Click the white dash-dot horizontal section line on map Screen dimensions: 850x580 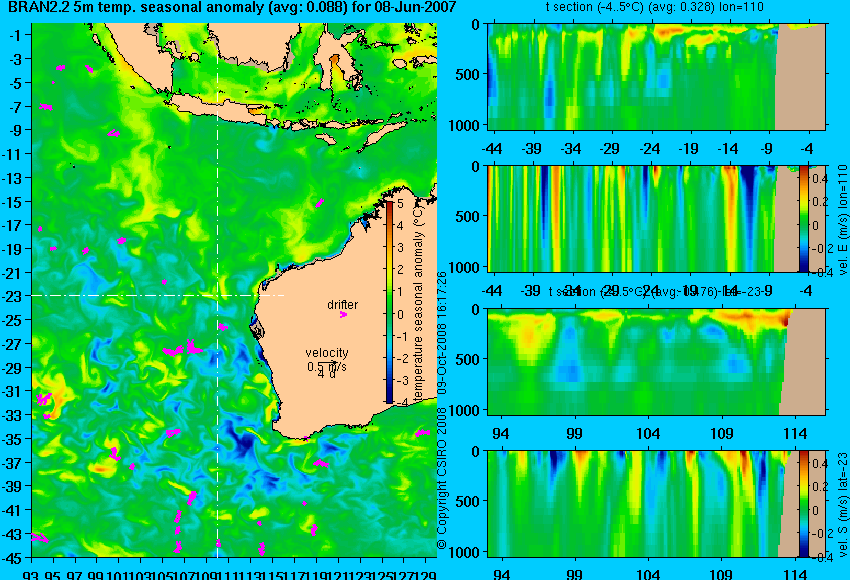tap(157, 295)
